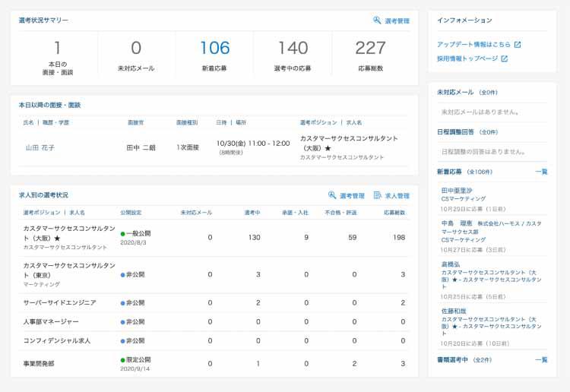Click interviewer name 田中 二朗
570x392 pixels.
click(141, 147)
